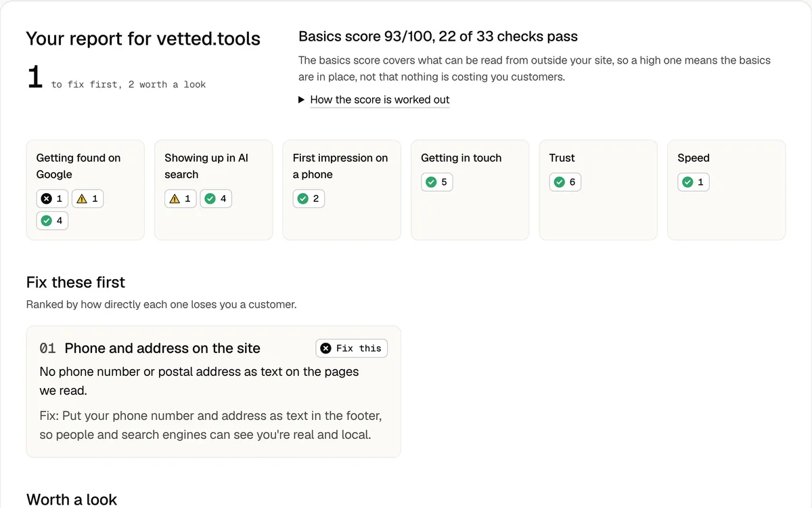Screen dimensions: 812x508
Task: Click the 'Phone and address on the site' heading
Action: (x=162, y=348)
